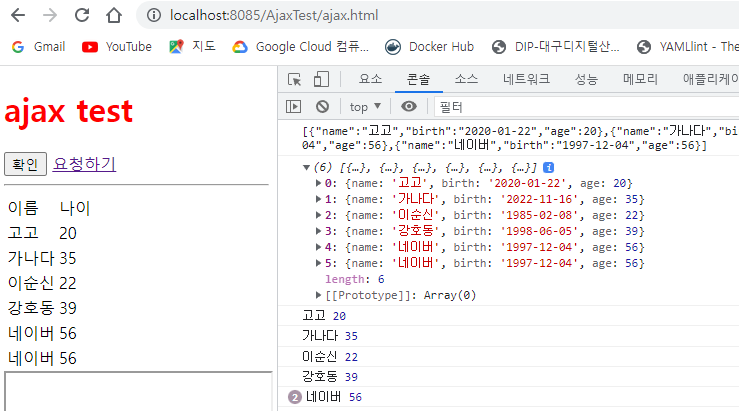This screenshot has width=739, height=411.
Task: Open the Docker Hub bookmark
Action: [x=429, y=47]
